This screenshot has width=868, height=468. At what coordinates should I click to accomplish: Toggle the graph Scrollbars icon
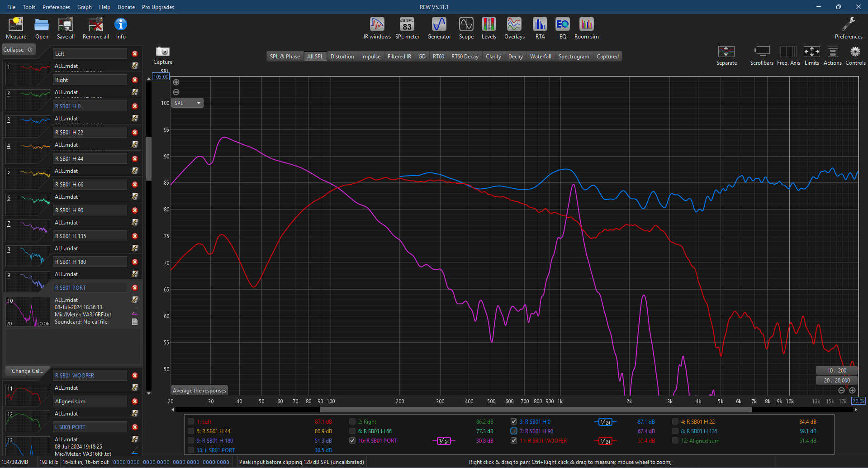(x=762, y=55)
